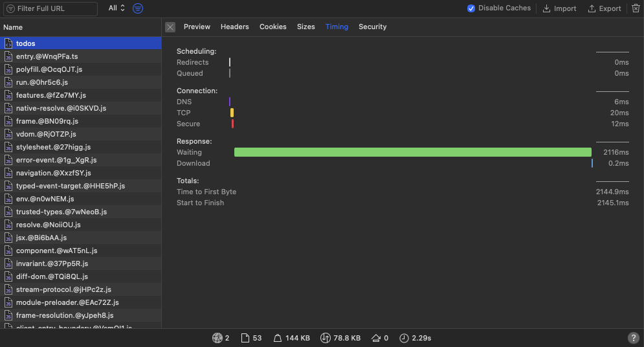Click the 20ms TCP value

coord(619,113)
